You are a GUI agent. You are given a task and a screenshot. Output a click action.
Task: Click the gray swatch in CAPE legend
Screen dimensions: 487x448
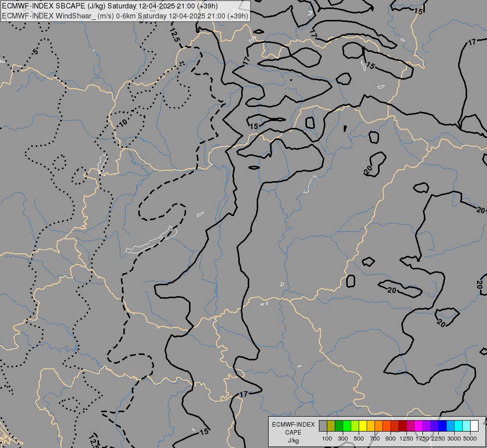323,426
